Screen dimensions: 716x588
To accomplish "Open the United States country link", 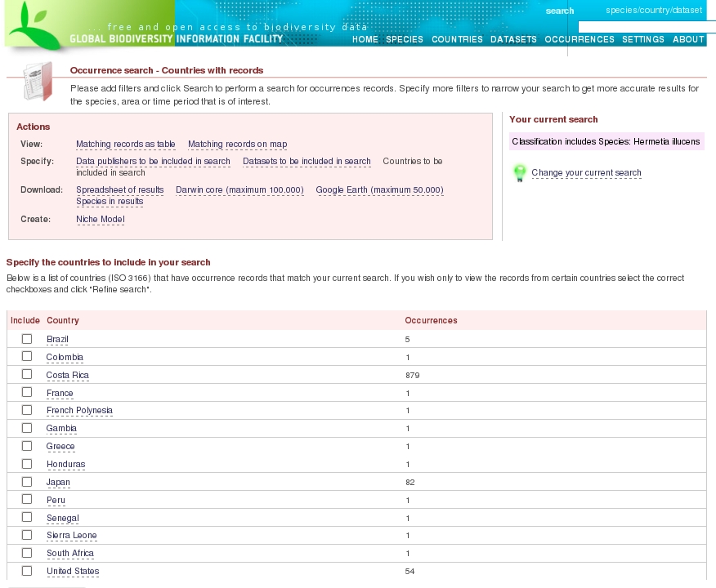I will pos(73,571).
